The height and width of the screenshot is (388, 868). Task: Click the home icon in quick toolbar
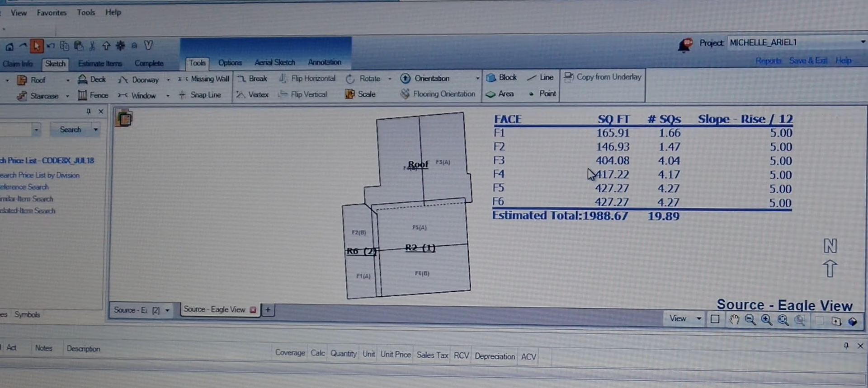coord(9,46)
